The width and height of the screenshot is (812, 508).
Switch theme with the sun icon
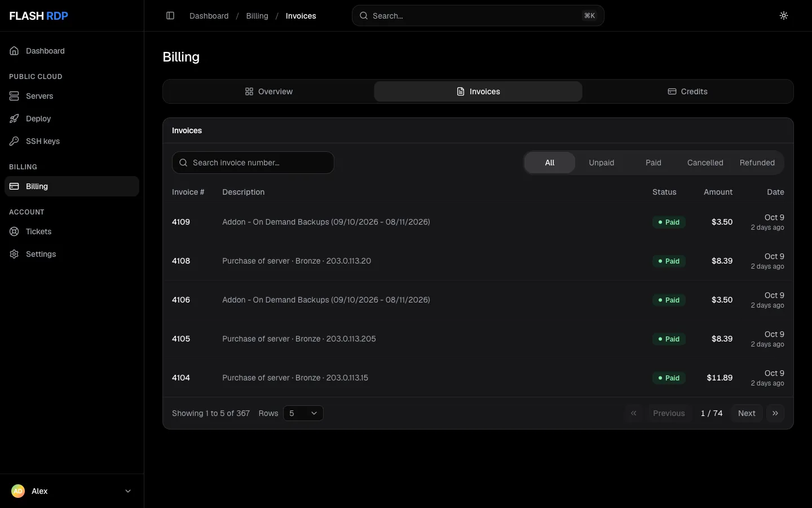pyautogui.click(x=784, y=16)
